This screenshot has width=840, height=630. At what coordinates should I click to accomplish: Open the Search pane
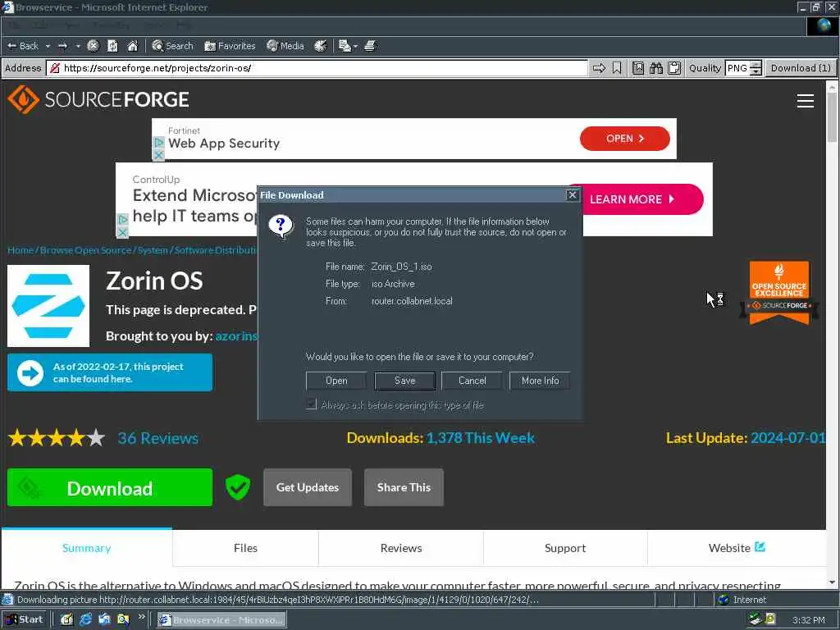click(172, 46)
